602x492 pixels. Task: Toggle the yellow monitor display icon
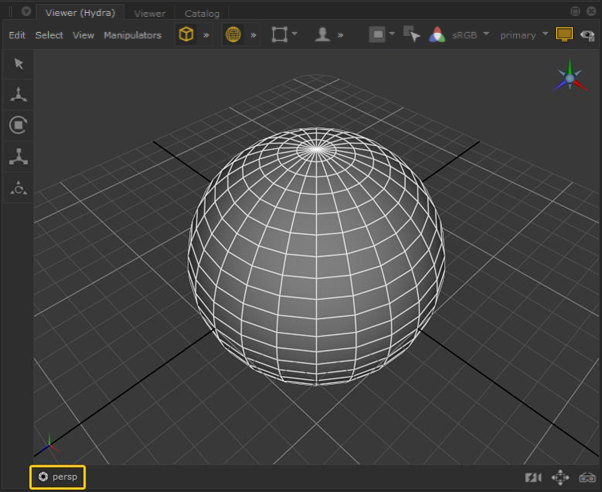(x=564, y=35)
